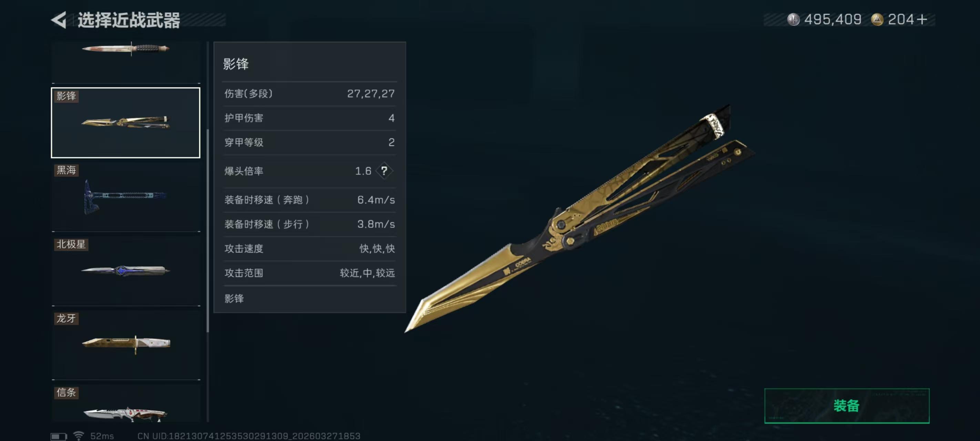Check the WiFi signal status icon
Image resolution: width=980 pixels, height=441 pixels.
[79, 436]
